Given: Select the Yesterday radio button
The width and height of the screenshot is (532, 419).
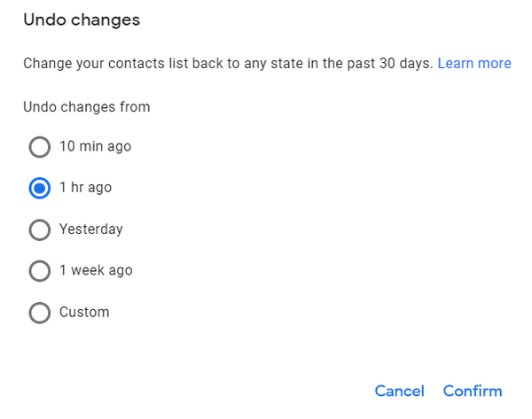Looking at the screenshot, I should pos(39,229).
